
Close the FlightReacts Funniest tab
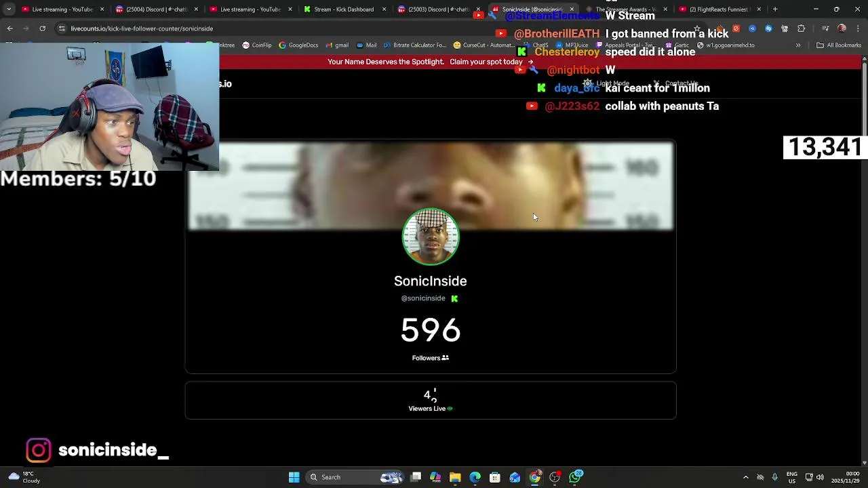point(759,9)
